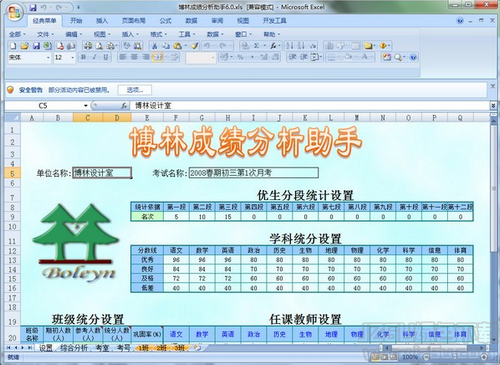Click the AutoSum sigma icon
500x365 pixels.
[256, 46]
